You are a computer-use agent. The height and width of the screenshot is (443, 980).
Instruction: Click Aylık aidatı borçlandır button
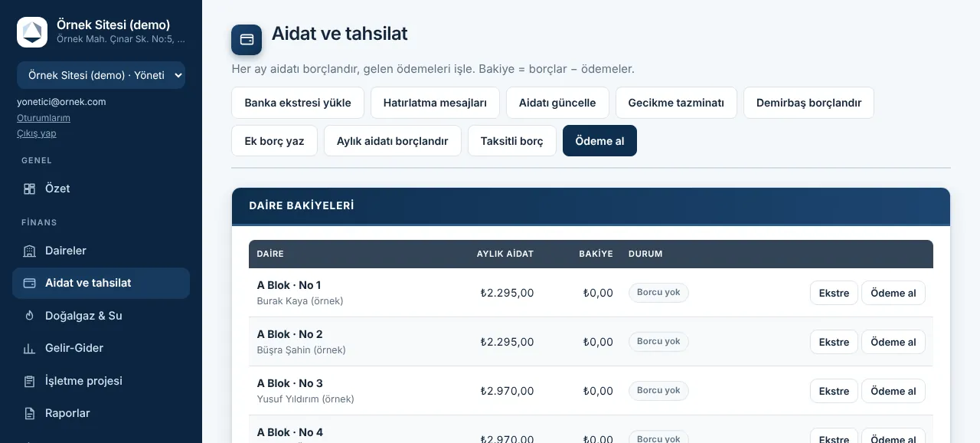point(392,141)
